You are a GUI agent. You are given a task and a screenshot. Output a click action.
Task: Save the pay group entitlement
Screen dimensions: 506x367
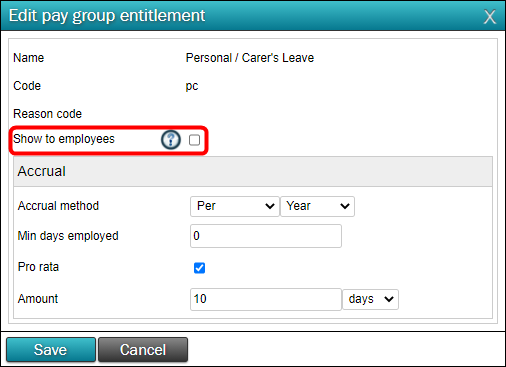[51, 350]
